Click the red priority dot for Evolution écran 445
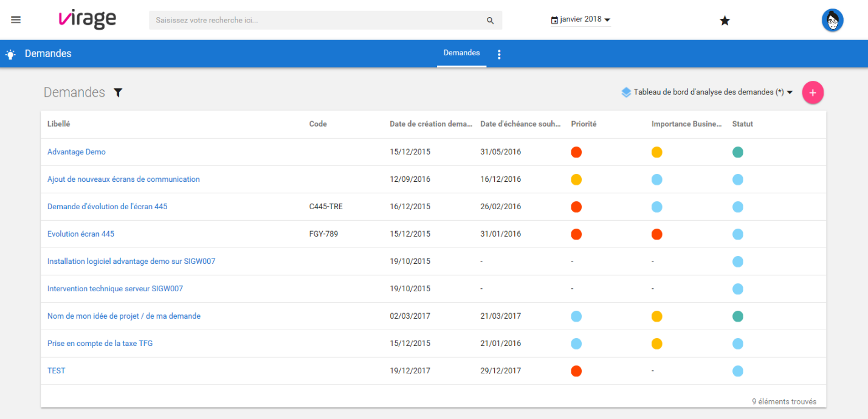 tap(576, 234)
